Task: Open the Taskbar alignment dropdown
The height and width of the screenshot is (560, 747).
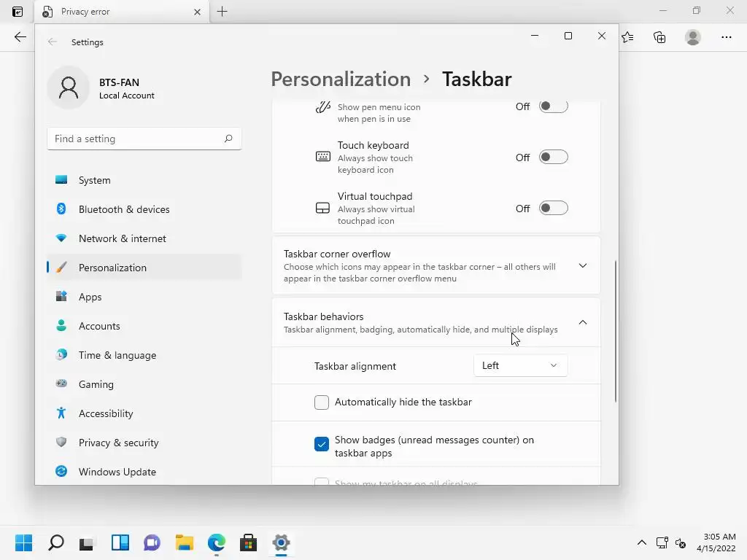Action: pyautogui.click(x=520, y=366)
